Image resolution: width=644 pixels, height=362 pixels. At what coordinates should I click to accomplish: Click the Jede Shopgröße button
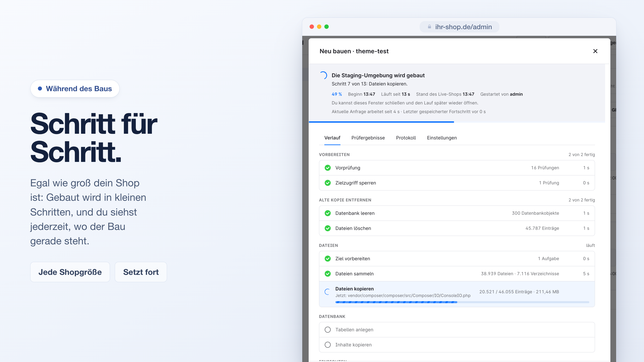coord(70,272)
